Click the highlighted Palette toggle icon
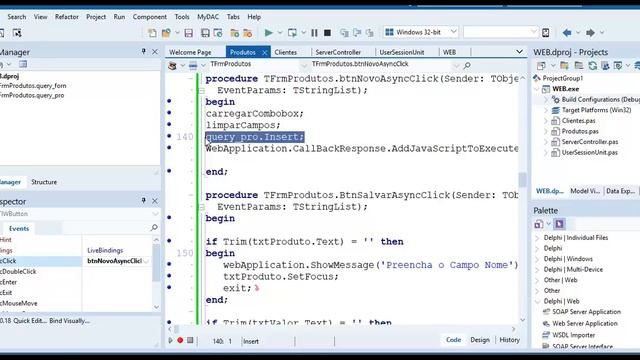 [559, 224]
